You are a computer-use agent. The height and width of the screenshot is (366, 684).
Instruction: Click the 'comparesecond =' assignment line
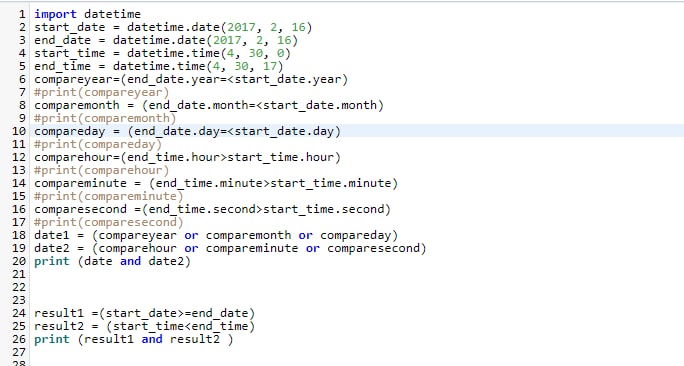(212, 209)
